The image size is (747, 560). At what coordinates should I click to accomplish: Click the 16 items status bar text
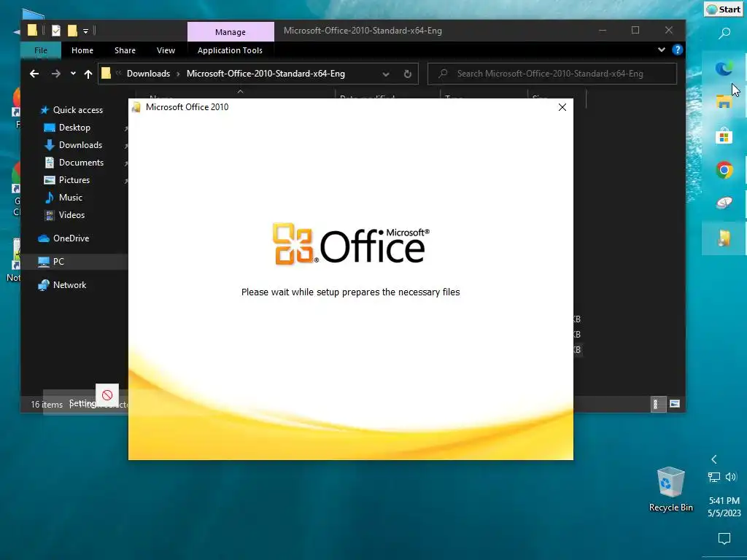click(x=47, y=405)
